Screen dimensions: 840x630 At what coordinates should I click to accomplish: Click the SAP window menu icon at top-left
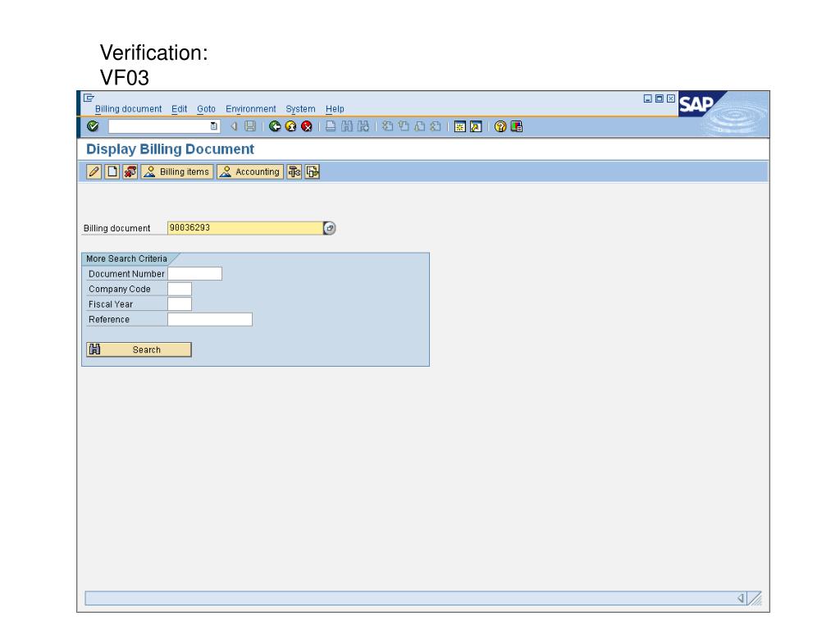coord(89,98)
